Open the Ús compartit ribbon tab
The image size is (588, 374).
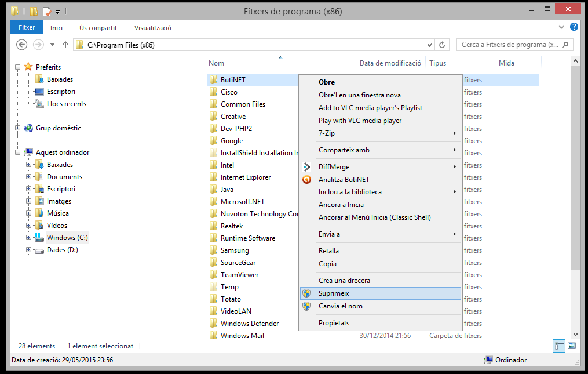click(x=98, y=28)
